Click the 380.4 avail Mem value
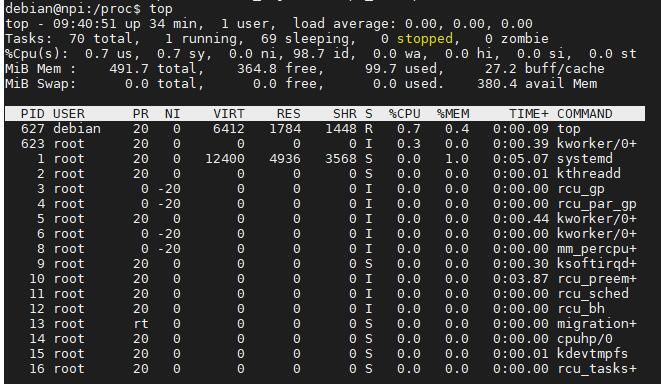The image size is (661, 384). [537, 83]
